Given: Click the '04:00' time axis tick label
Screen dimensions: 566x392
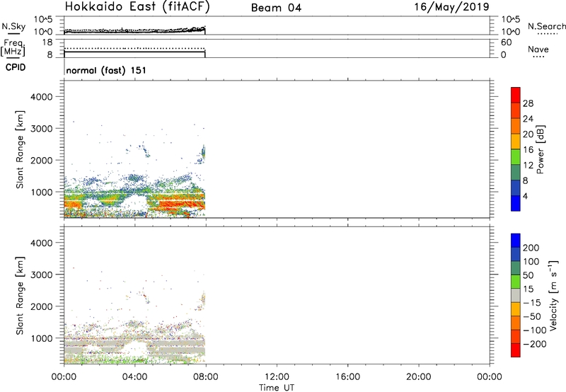Looking at the screenshot, I should 135,377.
